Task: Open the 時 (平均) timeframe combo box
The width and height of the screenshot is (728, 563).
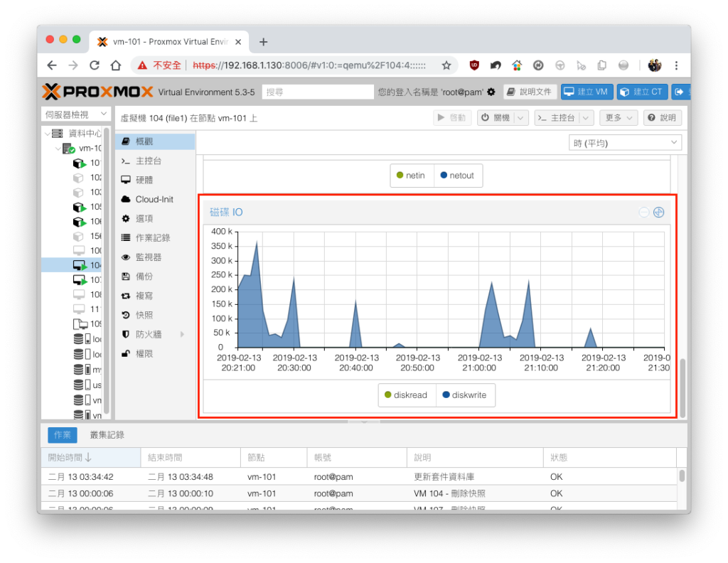Action: point(625,143)
